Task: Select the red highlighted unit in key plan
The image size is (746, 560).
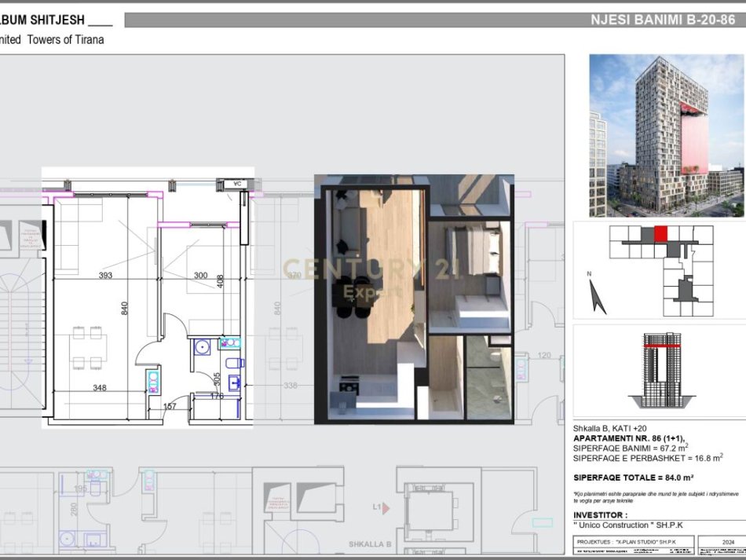Action: click(660, 234)
